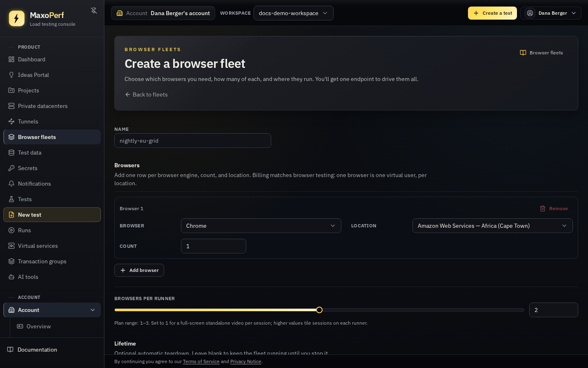Click the Transaction groups stack icon
This screenshot has width=588, height=368.
11,261
